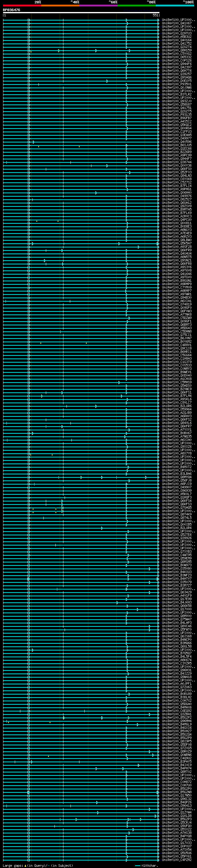Select hit UniRef100_B4MXT2
Screen dimensions: 197x868
[x=177, y=467]
